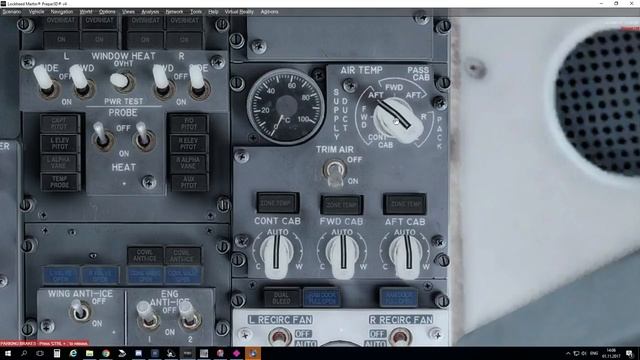Click the leftmost blue VALVE OPEN light
This screenshot has height=360, width=640.
click(x=61, y=275)
